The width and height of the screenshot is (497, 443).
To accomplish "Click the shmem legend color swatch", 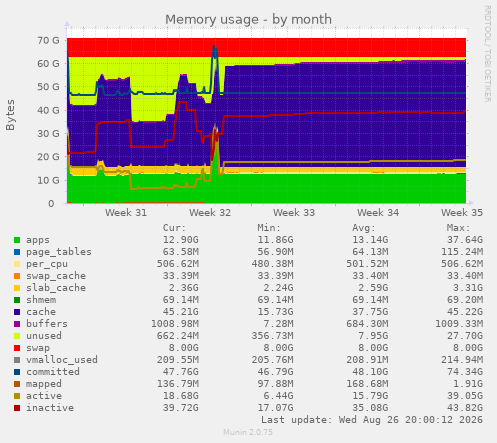I will point(17,300).
